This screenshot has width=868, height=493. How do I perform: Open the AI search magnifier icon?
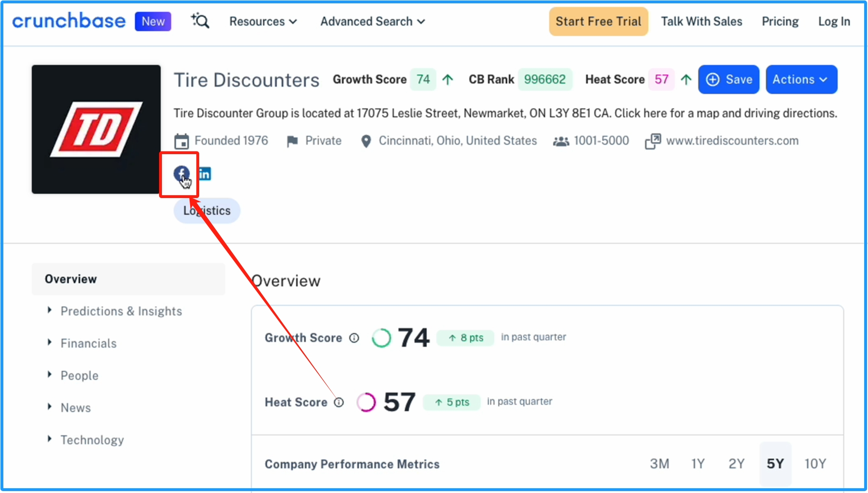(x=200, y=21)
